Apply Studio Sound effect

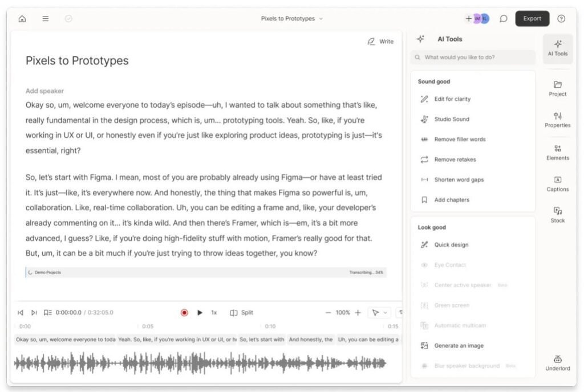pos(451,119)
